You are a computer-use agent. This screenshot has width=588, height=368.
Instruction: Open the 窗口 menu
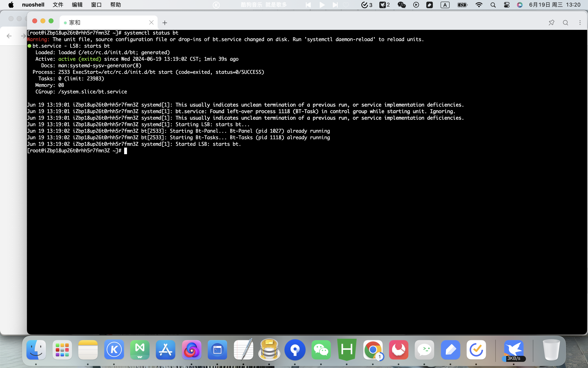click(96, 5)
